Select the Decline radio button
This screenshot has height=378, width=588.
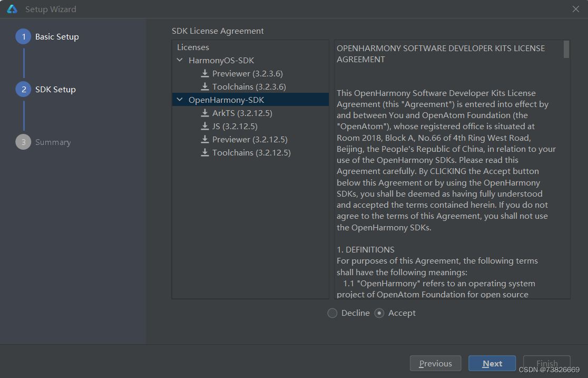coord(332,313)
